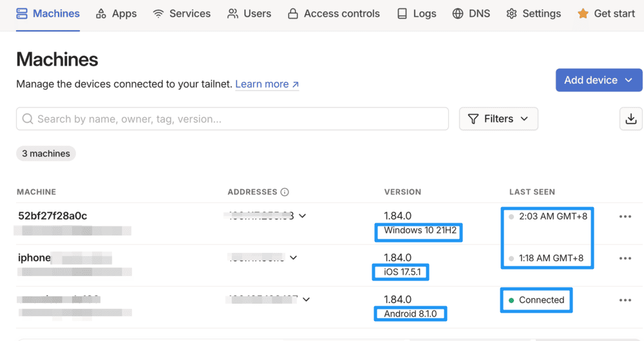Expand the Filters dropdown
The width and height of the screenshot is (644, 341).
pyautogui.click(x=498, y=119)
